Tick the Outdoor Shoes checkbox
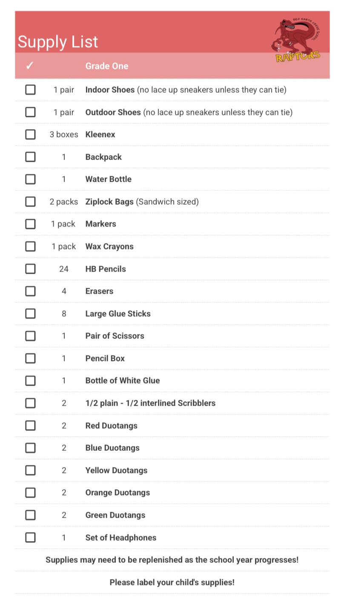 coord(30,112)
